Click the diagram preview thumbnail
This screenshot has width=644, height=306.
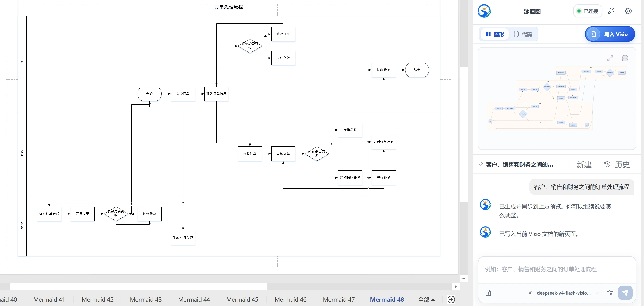coord(557,99)
